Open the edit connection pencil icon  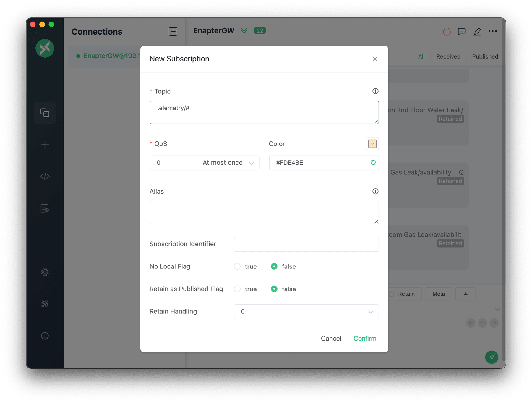click(x=477, y=32)
